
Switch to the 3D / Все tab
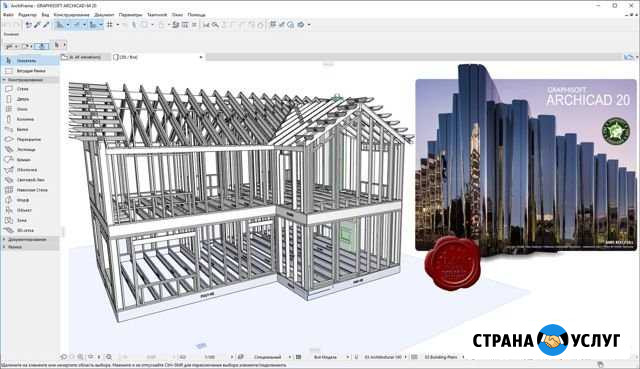coord(157,57)
